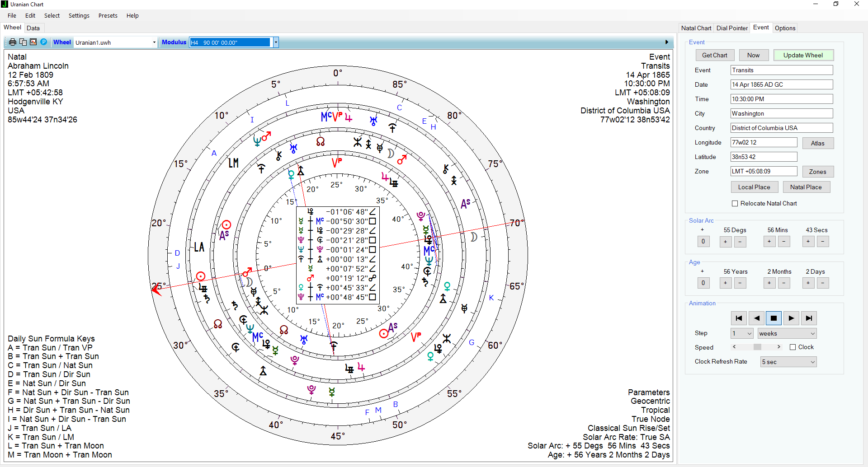Switch to the Data tab
Screen dimensions: 868x467
(33, 28)
